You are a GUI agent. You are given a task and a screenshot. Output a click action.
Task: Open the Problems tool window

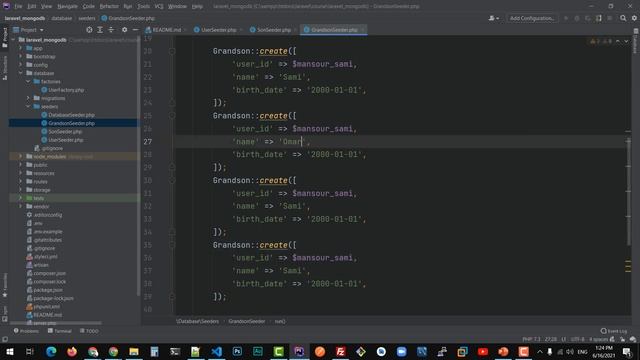(x=26, y=331)
